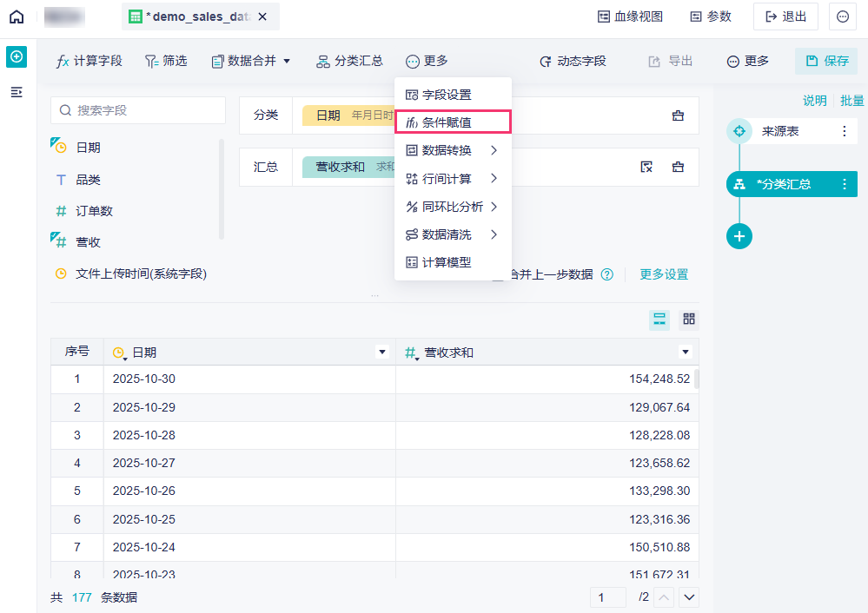Switch to the grid layout view toggle
The height and width of the screenshot is (613, 868).
tap(688, 320)
